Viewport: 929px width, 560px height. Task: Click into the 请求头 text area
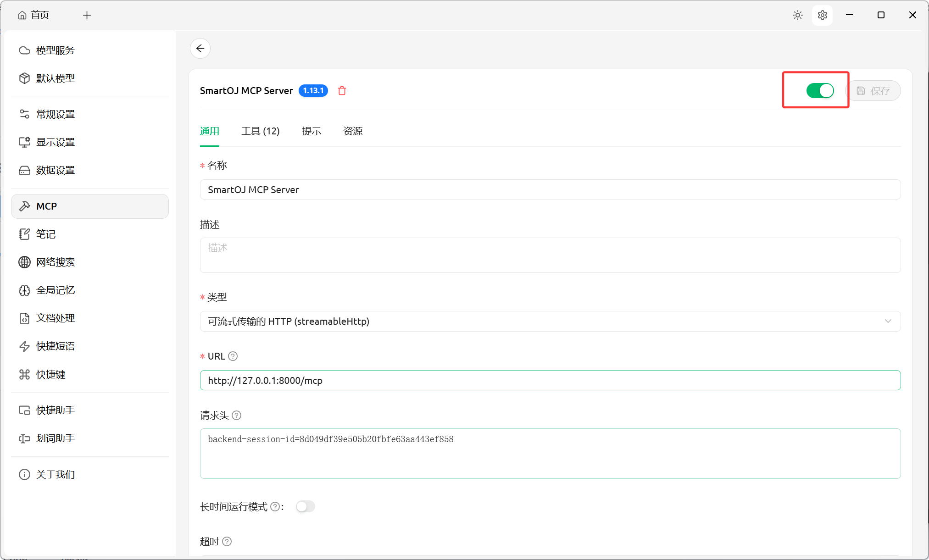point(550,454)
